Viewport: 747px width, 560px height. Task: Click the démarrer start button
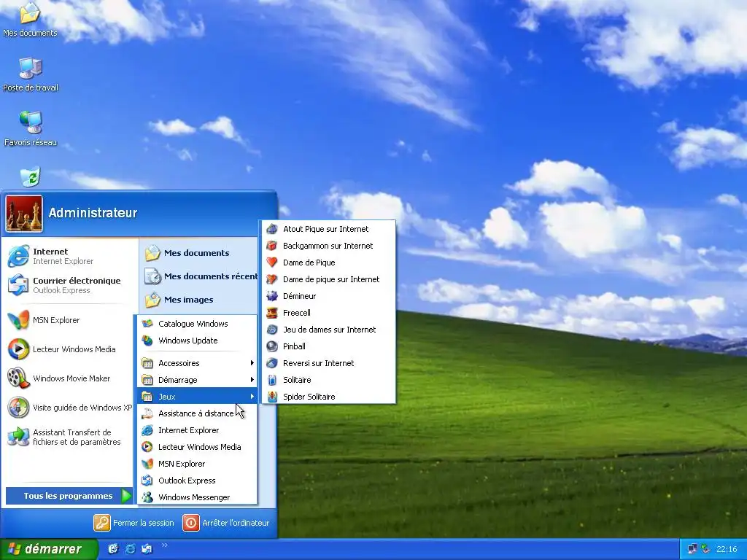pyautogui.click(x=49, y=549)
